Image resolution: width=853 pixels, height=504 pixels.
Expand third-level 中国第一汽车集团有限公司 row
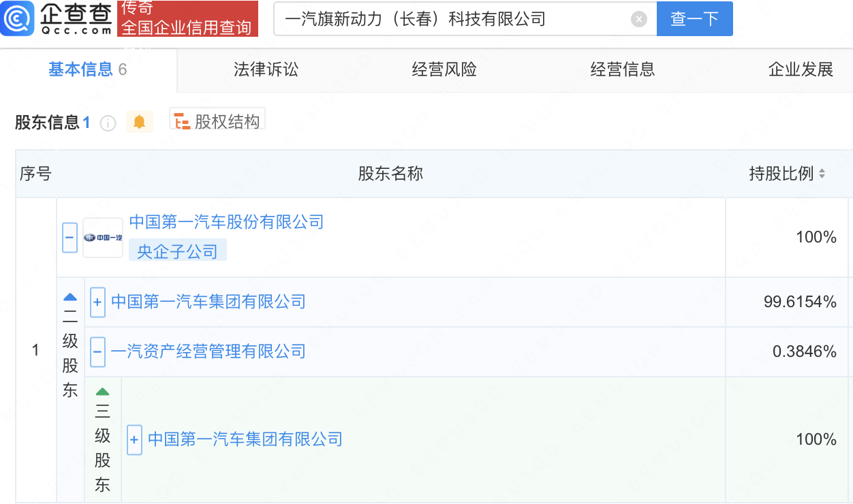tap(134, 440)
